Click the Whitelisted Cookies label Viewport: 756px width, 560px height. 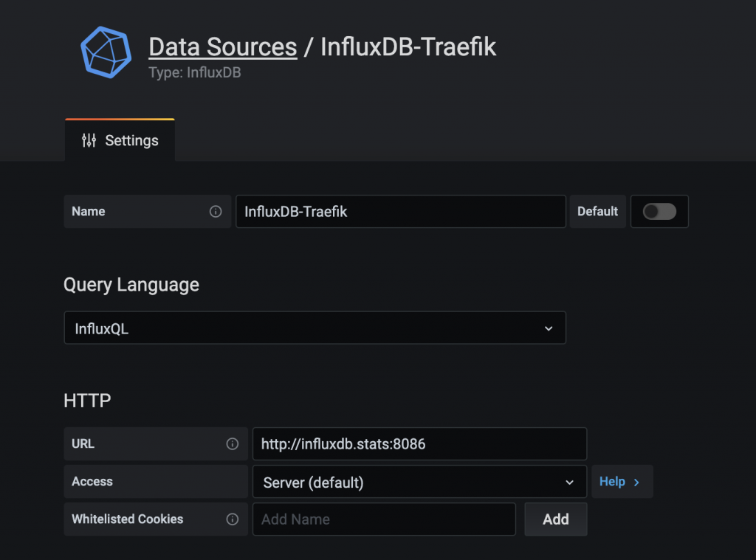click(x=127, y=519)
